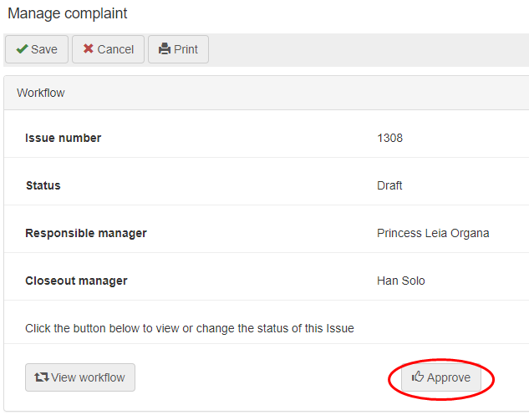Select the Status field label
Viewport: 529px width, 420px height.
pyautogui.click(x=43, y=185)
